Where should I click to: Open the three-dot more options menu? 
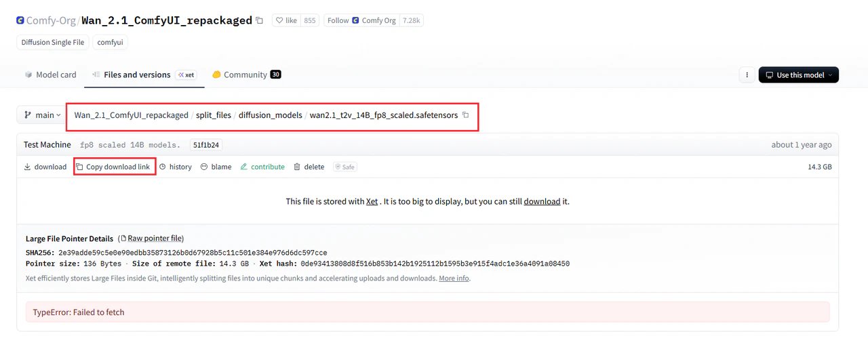click(747, 75)
